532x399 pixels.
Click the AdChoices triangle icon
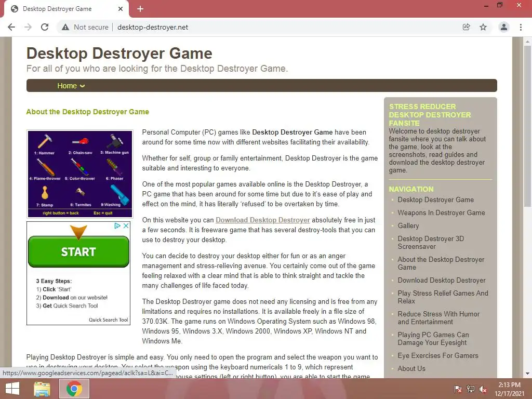coord(117,225)
